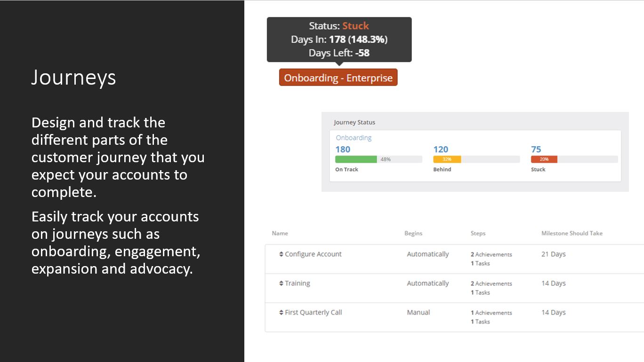Screen dimensions: 644x362
Task: Click the Onboarding - Enterprise journey badge
Action: tap(338, 78)
